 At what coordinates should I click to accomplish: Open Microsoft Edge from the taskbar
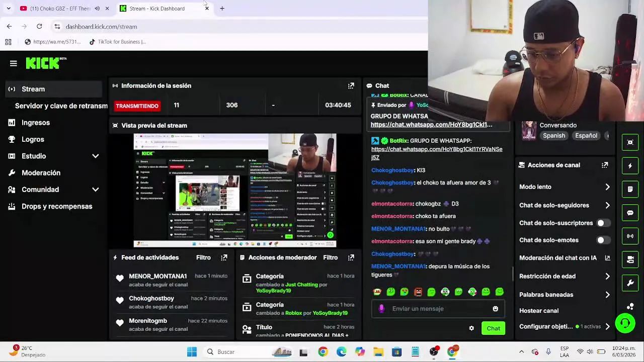[341, 352]
